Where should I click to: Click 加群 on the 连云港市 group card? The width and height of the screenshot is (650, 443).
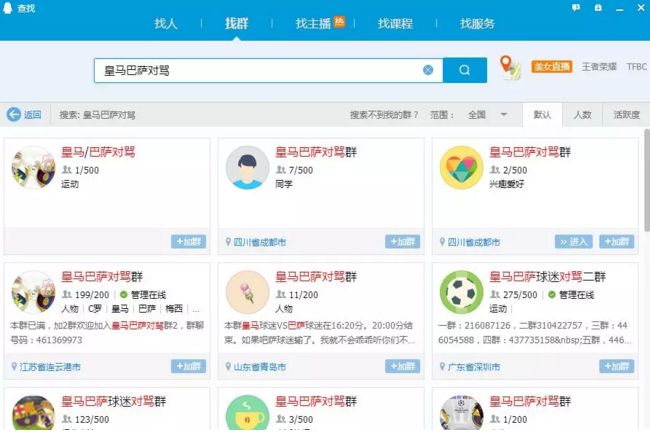pyautogui.click(x=189, y=366)
